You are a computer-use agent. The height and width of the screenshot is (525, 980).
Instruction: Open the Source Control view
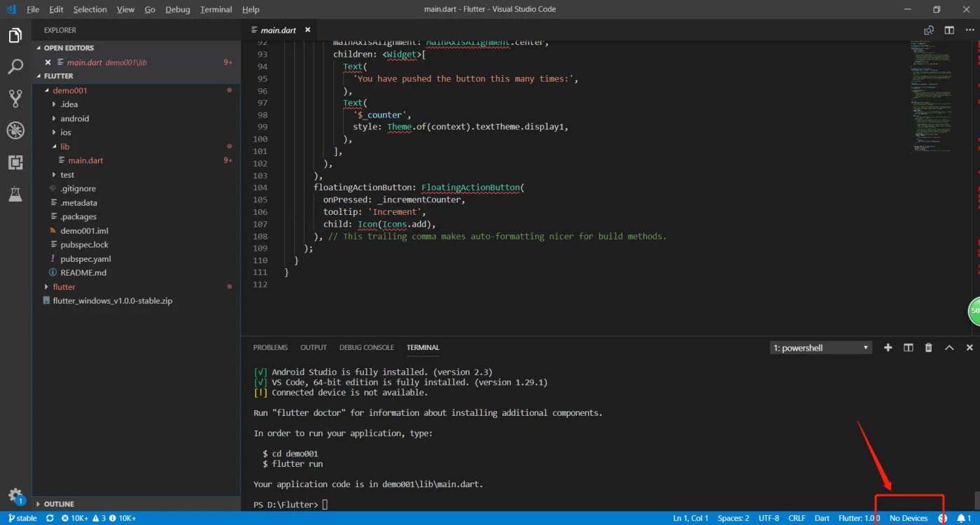[x=15, y=99]
